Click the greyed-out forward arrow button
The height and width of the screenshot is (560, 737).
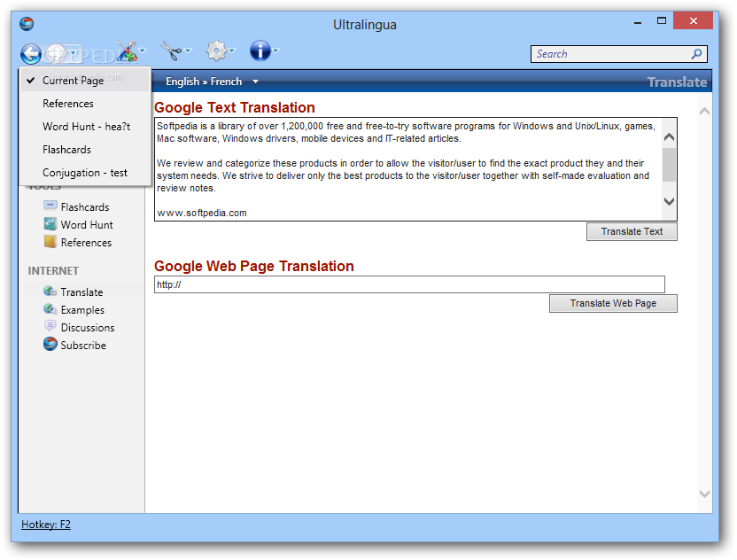coord(56,54)
